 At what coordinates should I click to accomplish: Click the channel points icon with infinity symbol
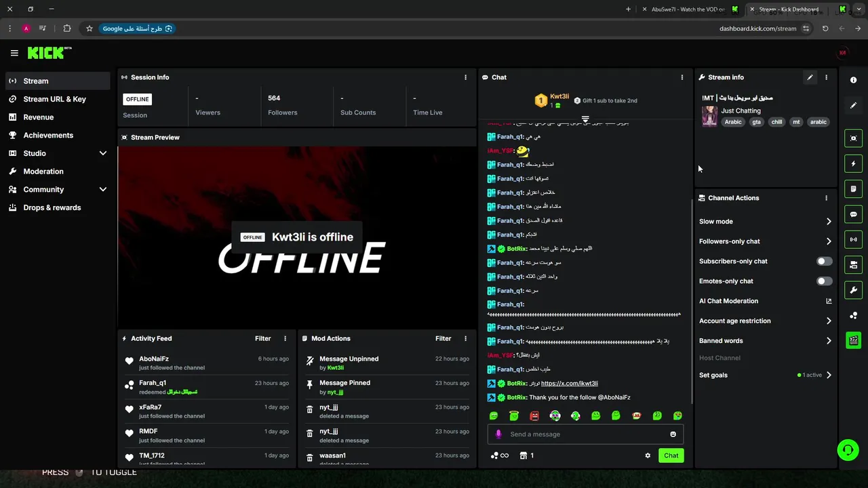(x=499, y=455)
